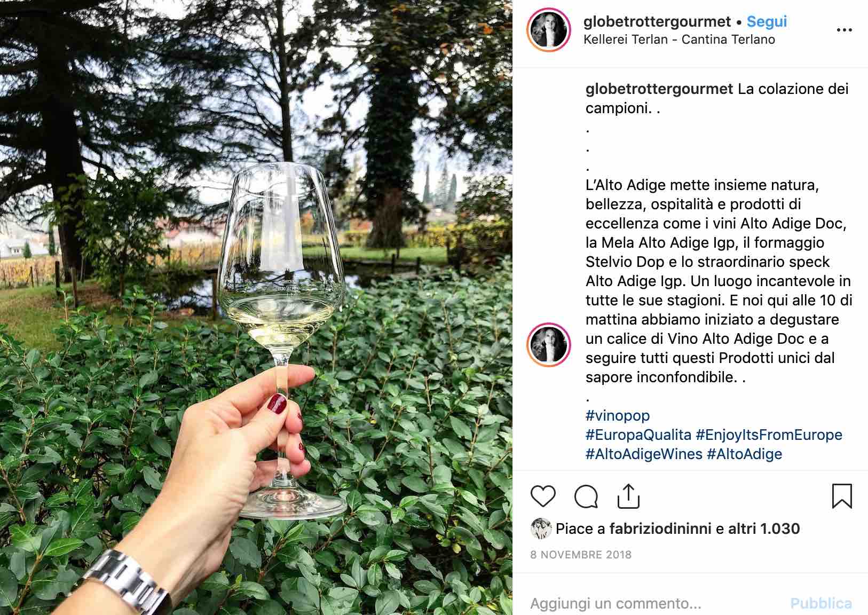The height and width of the screenshot is (615, 868).
Task: Click the Pubblica button
Action: tap(821, 603)
